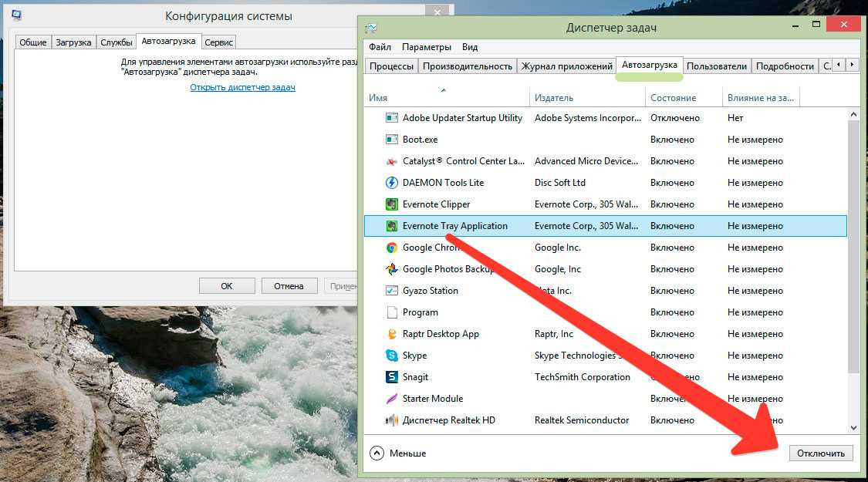Click Не измерено in the Gyazo Station row
Viewport: 868px width, 482px height.
coord(755,291)
